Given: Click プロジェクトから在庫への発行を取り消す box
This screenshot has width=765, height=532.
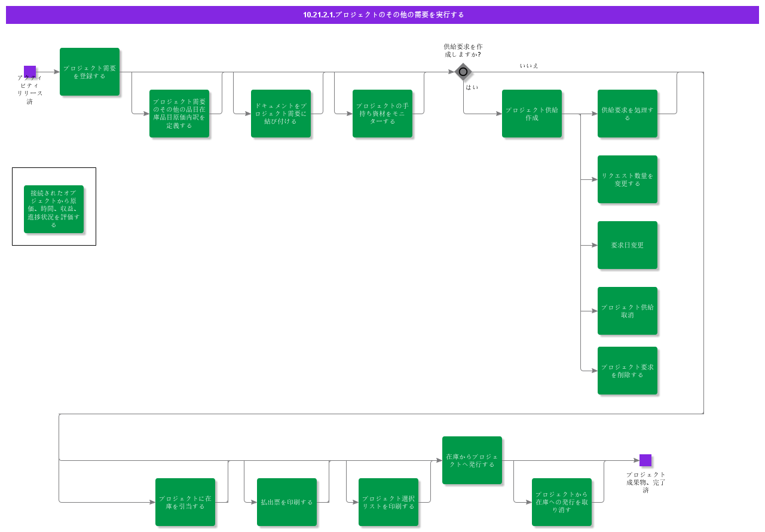Looking at the screenshot, I should 562,502.
